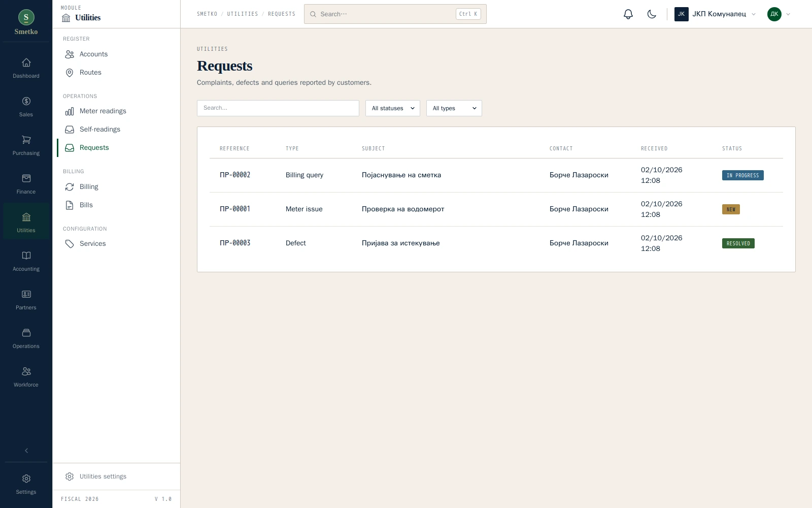
Task: Click the SMETKO breadcrumb link
Action: (207, 14)
